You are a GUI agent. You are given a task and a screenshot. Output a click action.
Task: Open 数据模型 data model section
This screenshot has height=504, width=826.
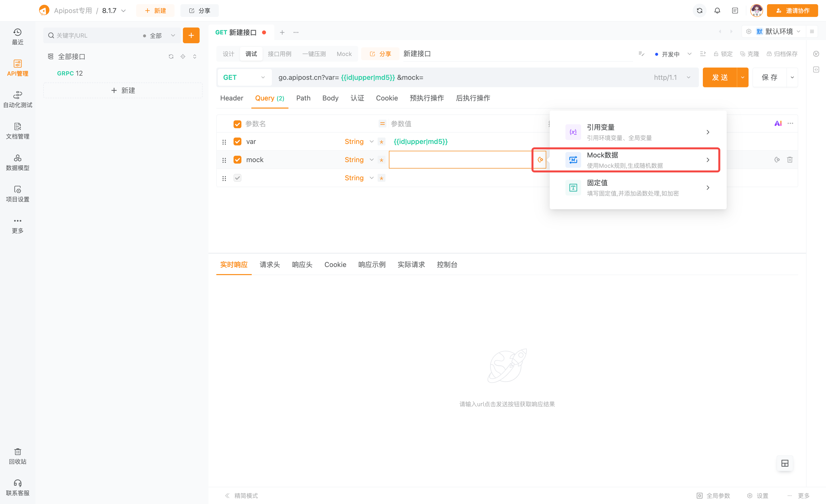17,162
